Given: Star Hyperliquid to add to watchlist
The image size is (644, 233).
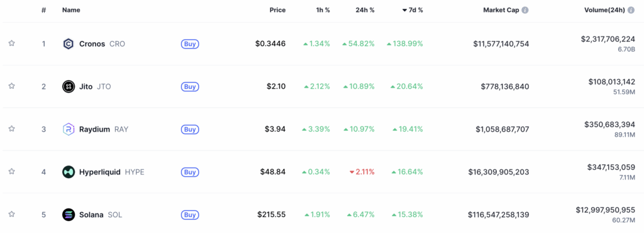Looking at the screenshot, I should (11, 171).
